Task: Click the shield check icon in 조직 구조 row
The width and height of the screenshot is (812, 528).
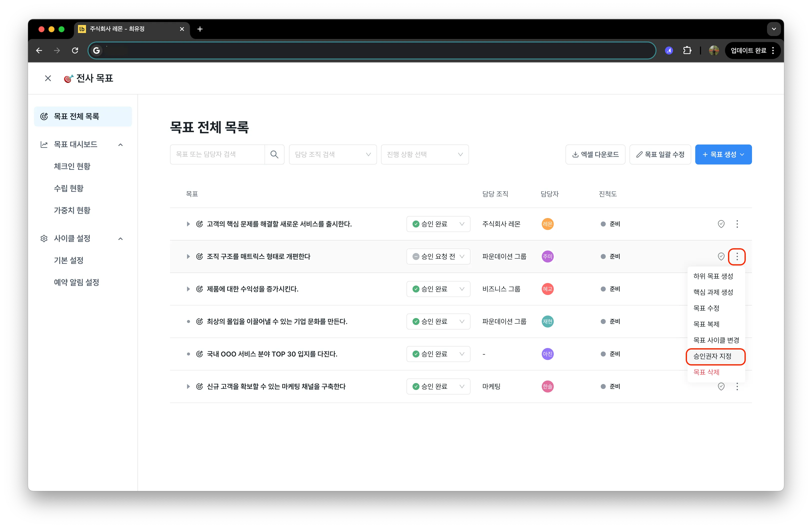Action: [x=721, y=256]
